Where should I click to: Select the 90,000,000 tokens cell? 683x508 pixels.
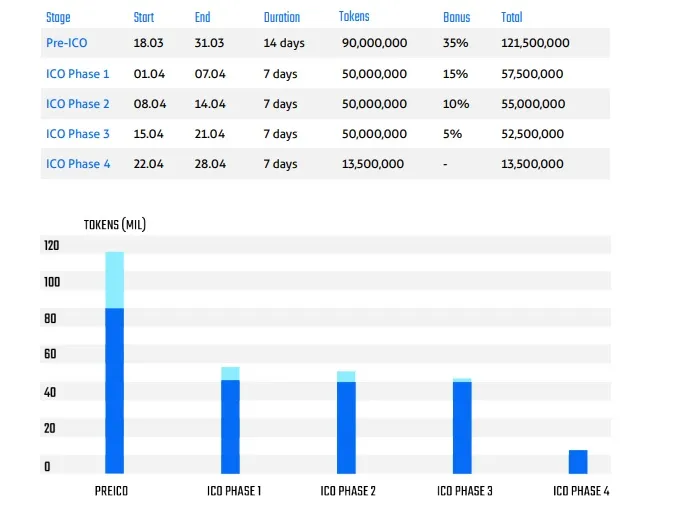click(375, 43)
